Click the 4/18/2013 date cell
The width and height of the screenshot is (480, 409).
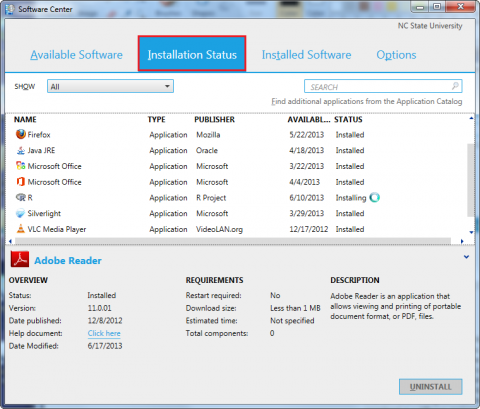[307, 150]
